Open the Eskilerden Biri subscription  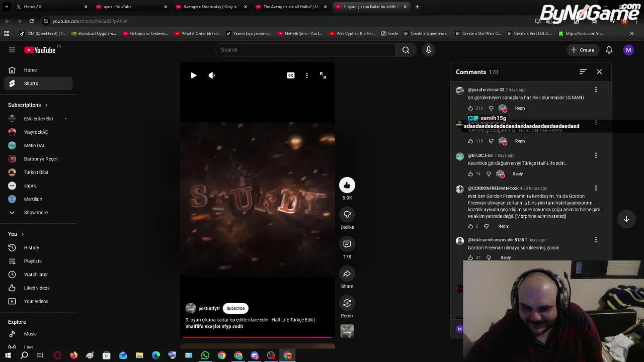tap(38, 119)
